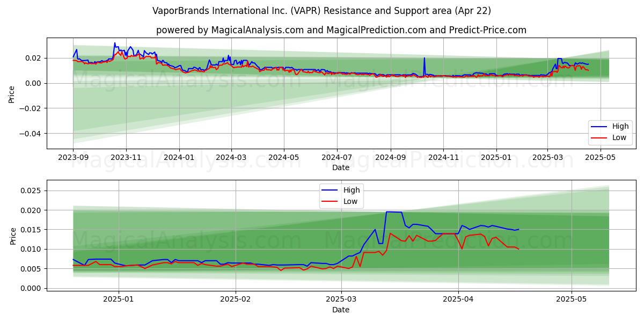Click the '2023-11' tick on top chart
Image resolution: width=644 pixels, height=322 pixels.
click(x=126, y=157)
